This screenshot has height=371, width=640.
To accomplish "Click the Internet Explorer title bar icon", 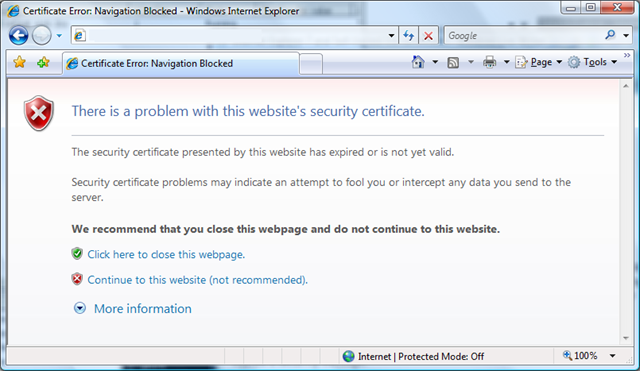I will [x=13, y=11].
